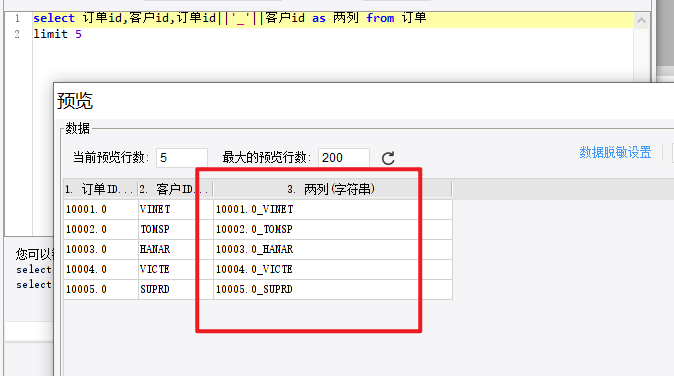The height and width of the screenshot is (376, 674).
Task: Select cell 10004.0_VICTE
Action: coord(333,269)
